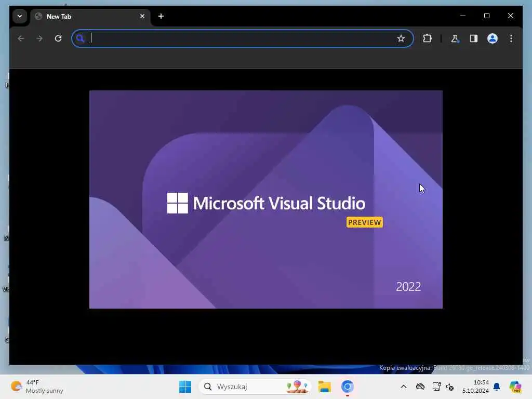The height and width of the screenshot is (399, 532).
Task: Open the weather widget showing Mostly sunny
Action: (37, 387)
